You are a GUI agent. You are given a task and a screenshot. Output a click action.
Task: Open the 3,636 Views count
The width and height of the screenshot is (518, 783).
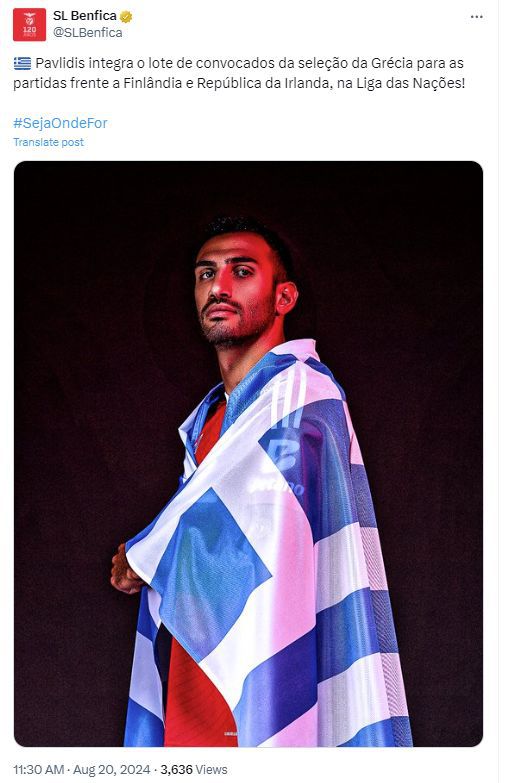(194, 770)
